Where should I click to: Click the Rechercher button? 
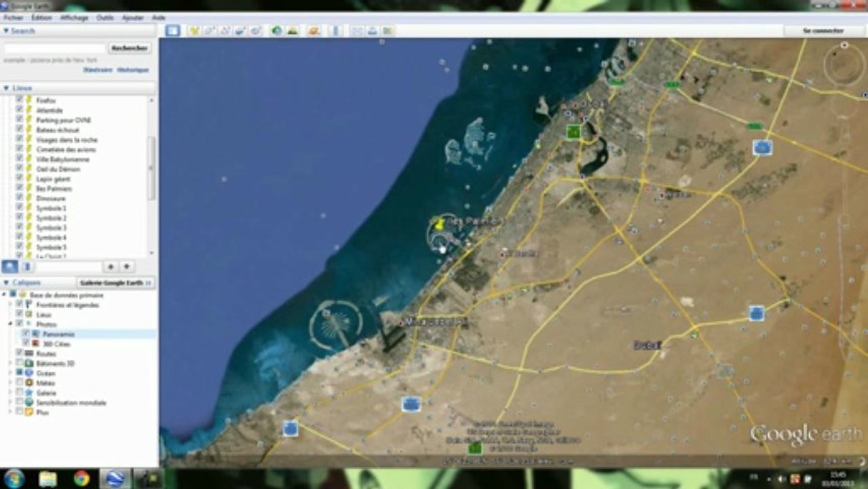point(130,49)
